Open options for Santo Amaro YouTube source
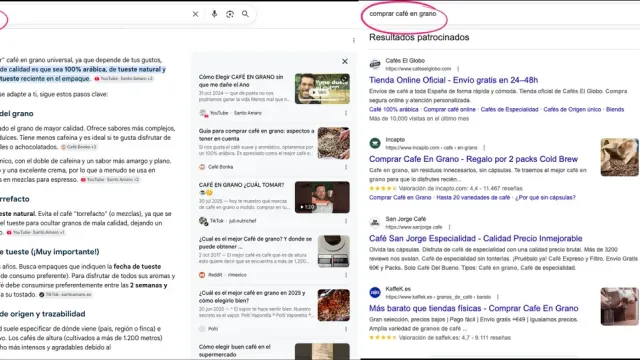The height and width of the screenshot is (360, 640). [x=346, y=113]
